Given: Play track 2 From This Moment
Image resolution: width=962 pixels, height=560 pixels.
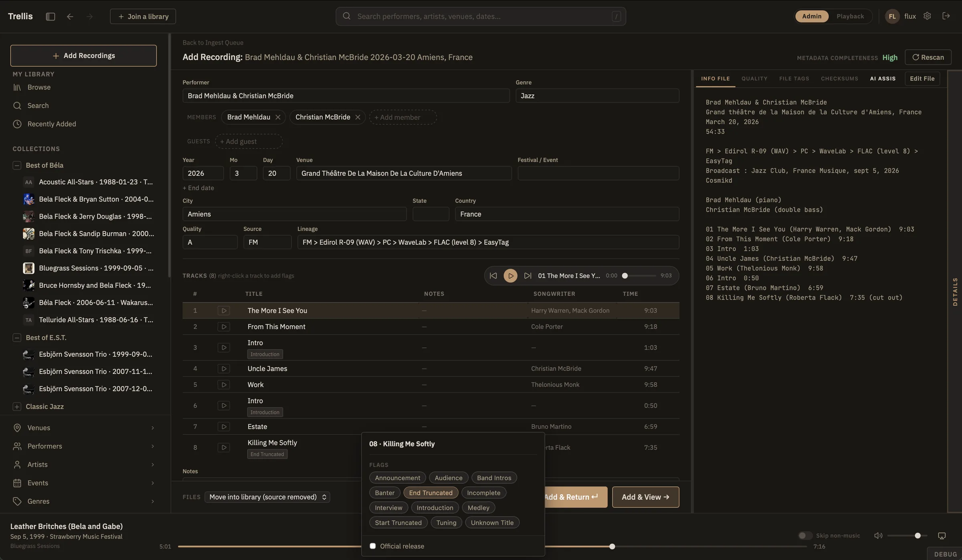Looking at the screenshot, I should (224, 327).
